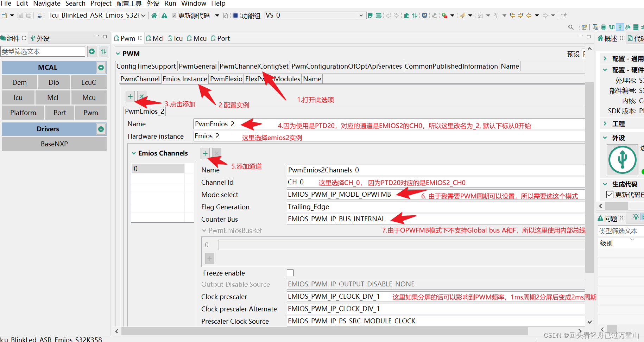Enable the Freeze enable checkbox
Image resolution: width=644 pixels, height=342 pixels.
[x=290, y=273]
